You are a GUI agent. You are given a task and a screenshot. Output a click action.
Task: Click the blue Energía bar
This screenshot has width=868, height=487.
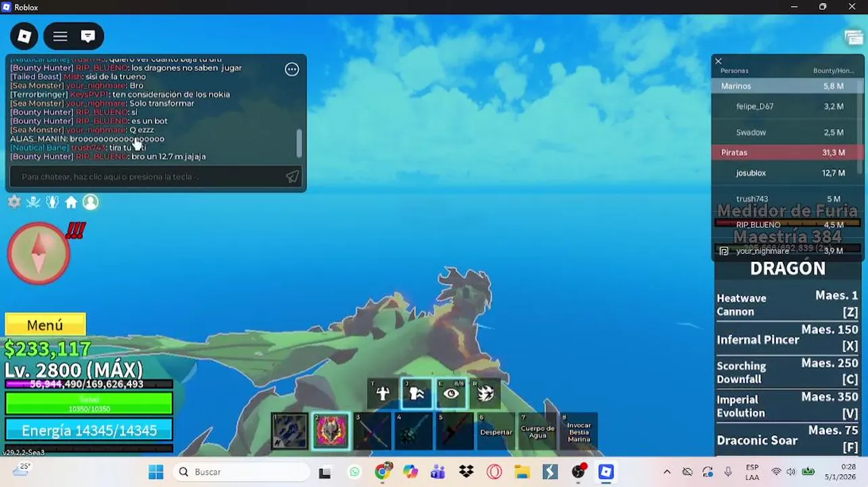[89, 430]
